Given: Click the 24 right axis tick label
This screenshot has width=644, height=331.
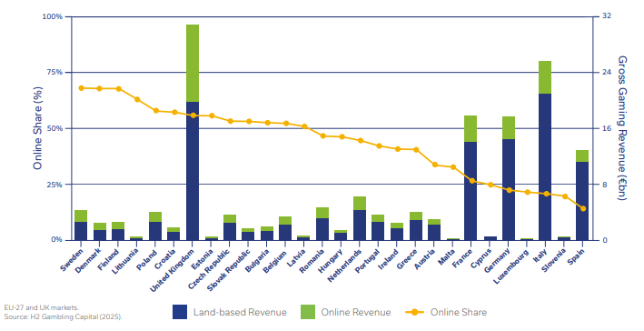Looking at the screenshot, I should pos(607,73).
